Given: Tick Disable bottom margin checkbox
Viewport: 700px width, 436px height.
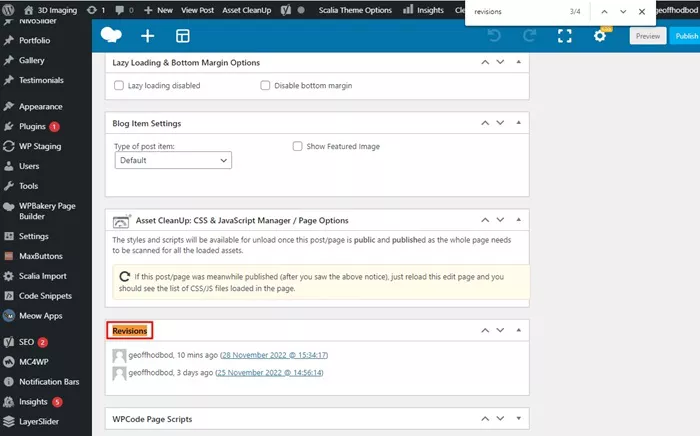Looking at the screenshot, I should click(x=265, y=85).
